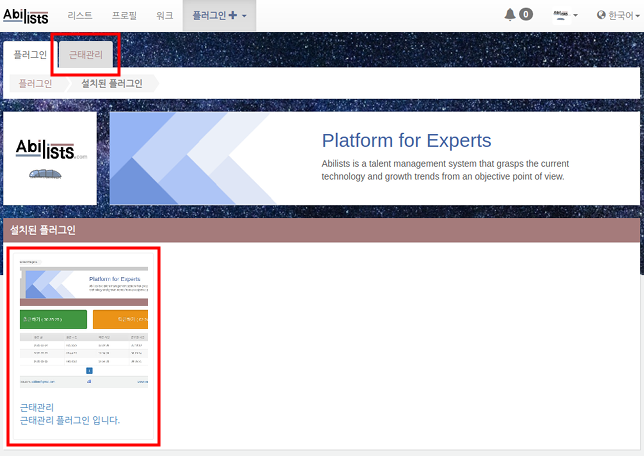Open the 근태관리 plugin preview thumbnail
The height and width of the screenshot is (456, 644).
point(84,325)
